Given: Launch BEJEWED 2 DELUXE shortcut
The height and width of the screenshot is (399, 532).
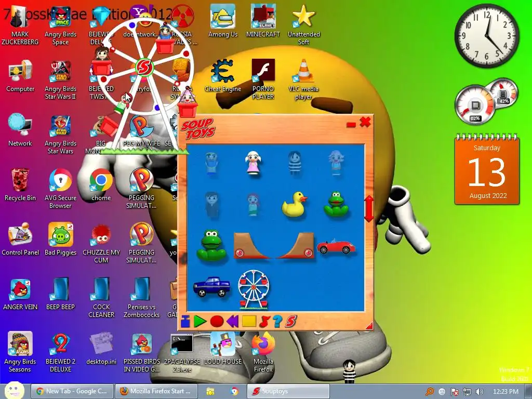Looking at the screenshot, I should [x=60, y=352].
